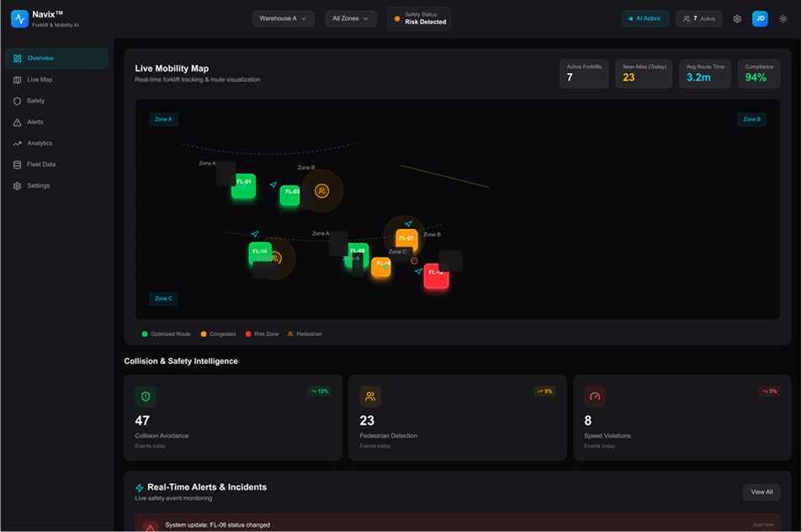Toggle the AI Active status
This screenshot has width=802, height=532.
point(645,19)
